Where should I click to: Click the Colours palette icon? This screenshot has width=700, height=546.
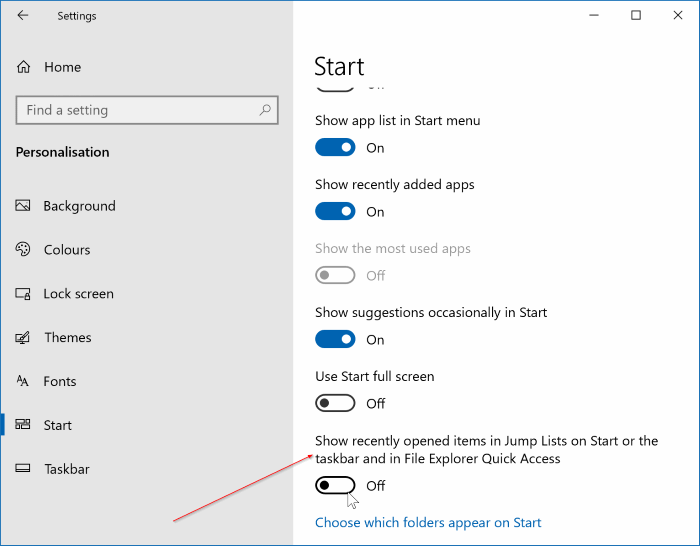pos(23,249)
